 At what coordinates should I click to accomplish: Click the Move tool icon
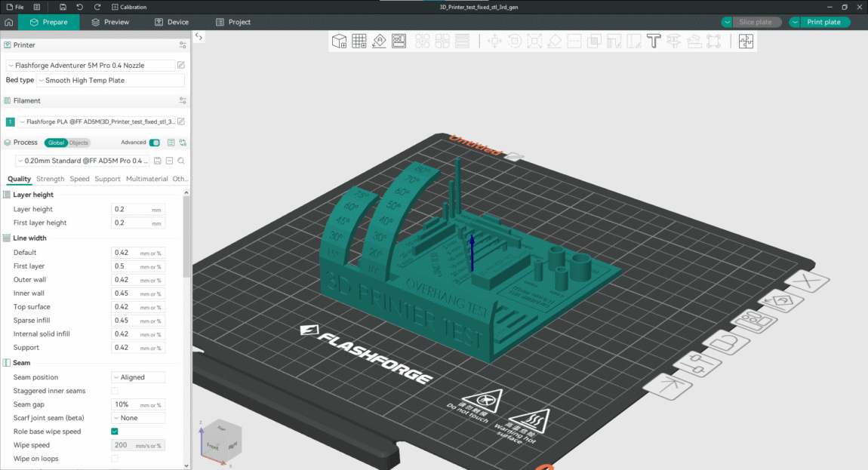point(494,41)
